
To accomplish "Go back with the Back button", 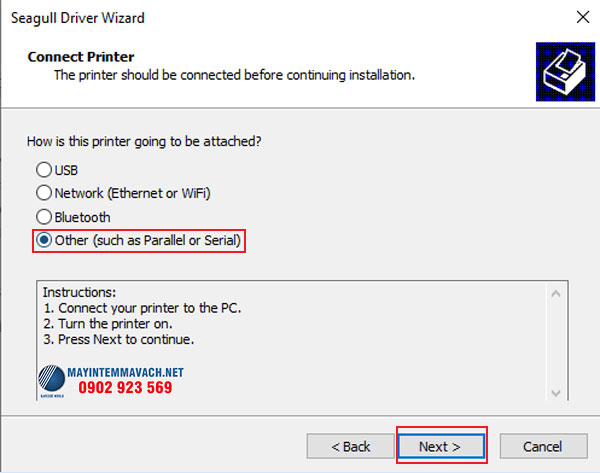I will (350, 446).
